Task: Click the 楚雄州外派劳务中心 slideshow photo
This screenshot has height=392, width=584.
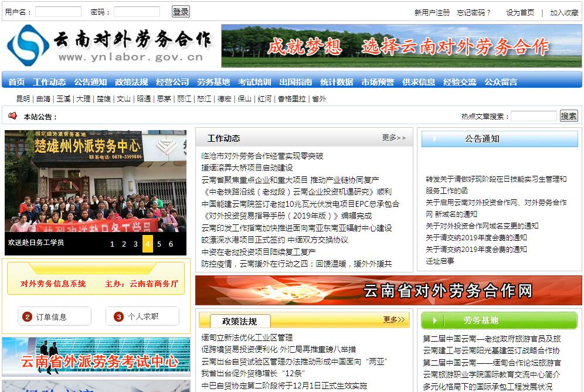Action: click(96, 181)
